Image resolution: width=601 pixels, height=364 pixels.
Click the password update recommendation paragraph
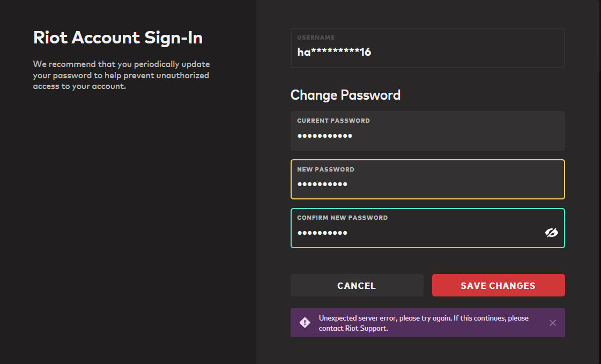coord(121,75)
